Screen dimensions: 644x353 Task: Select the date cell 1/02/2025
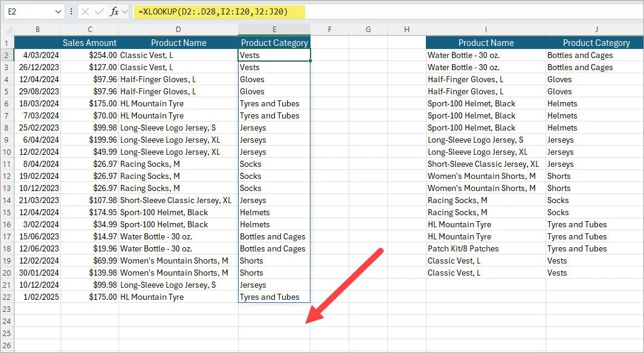coord(37,297)
